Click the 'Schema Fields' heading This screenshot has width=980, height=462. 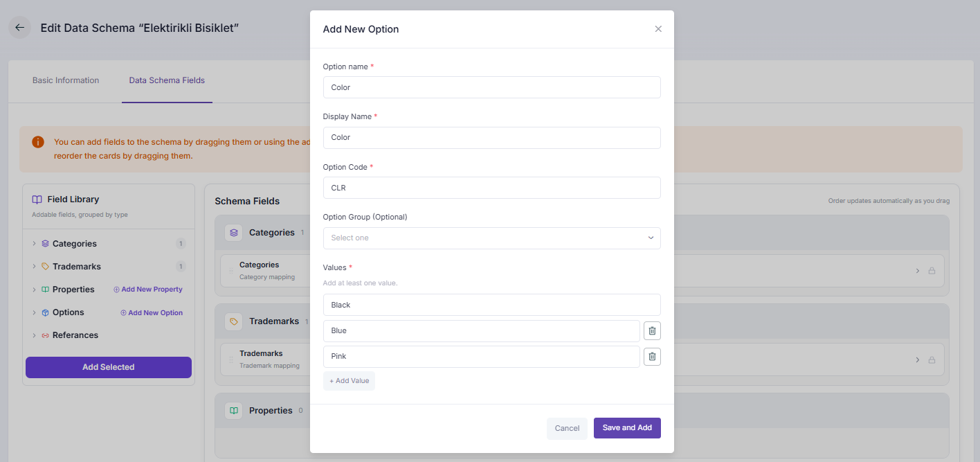[247, 202]
